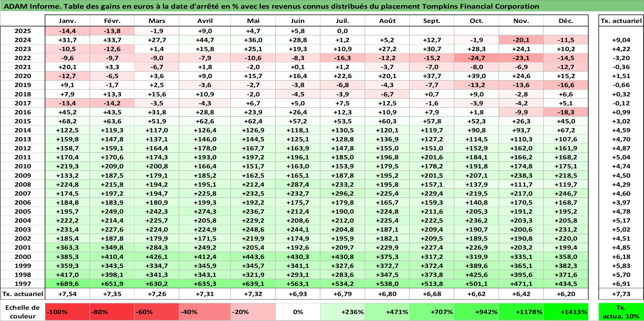644x321 pixels.
Task: Click the -20% light pink swatch
Action: pos(253,312)
